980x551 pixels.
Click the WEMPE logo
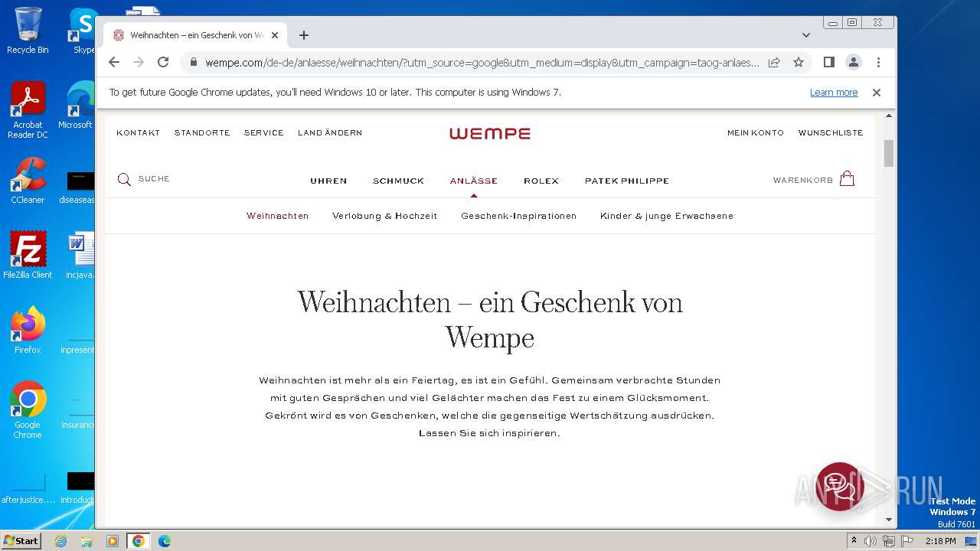pyautogui.click(x=490, y=133)
